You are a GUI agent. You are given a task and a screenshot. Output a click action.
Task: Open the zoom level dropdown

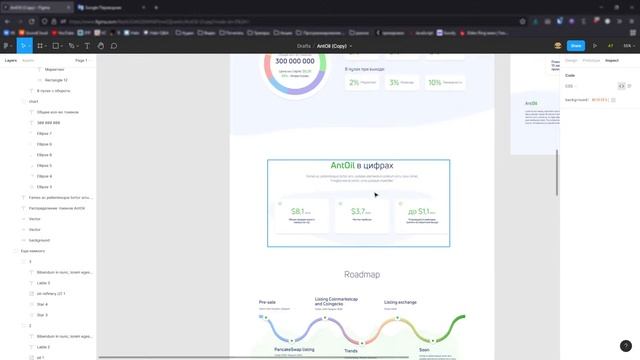(629, 46)
